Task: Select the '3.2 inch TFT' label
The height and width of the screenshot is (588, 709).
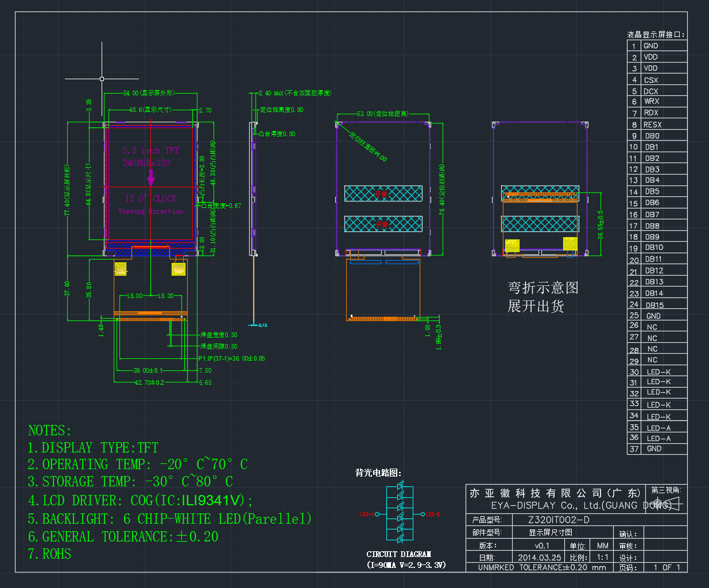Action: coord(150,150)
